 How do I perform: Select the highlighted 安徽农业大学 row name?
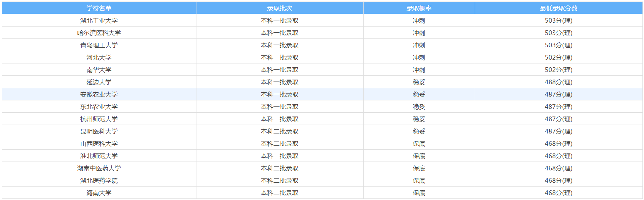pos(99,94)
